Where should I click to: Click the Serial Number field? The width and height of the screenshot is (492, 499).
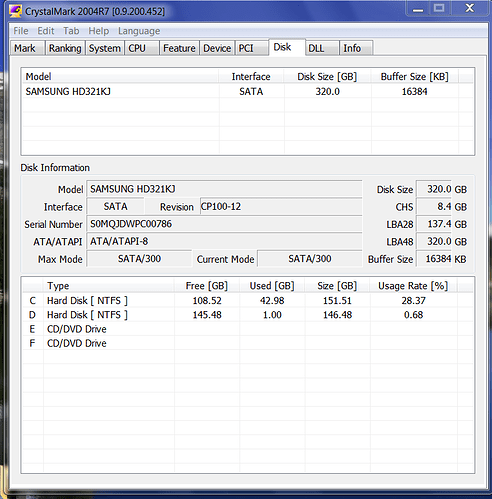(x=224, y=224)
